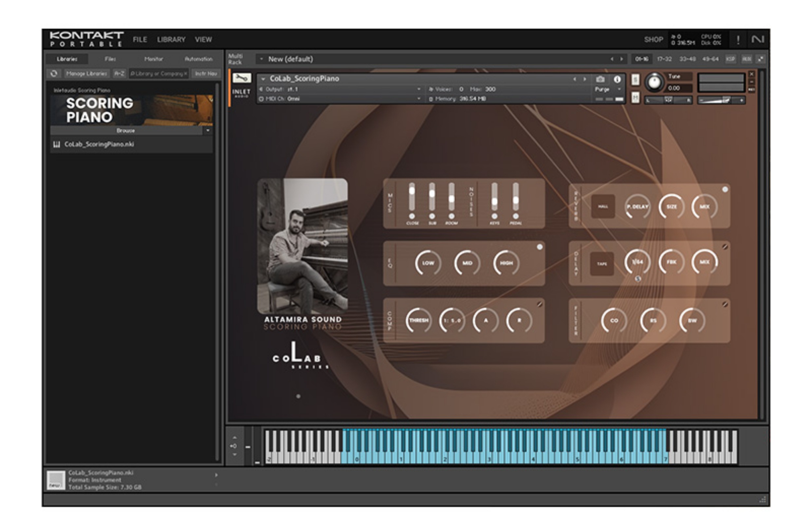Switch to the Files tab
Viewport: 812px width, 528px height.
(x=110, y=59)
